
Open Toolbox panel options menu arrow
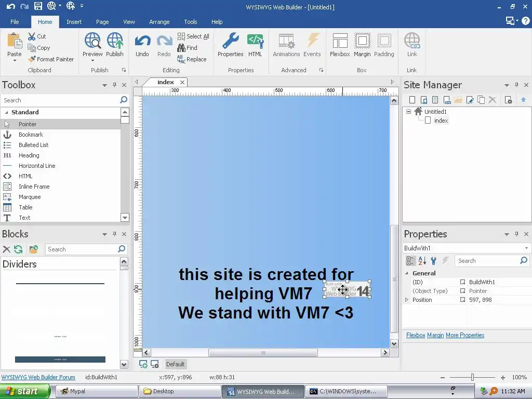(x=104, y=85)
